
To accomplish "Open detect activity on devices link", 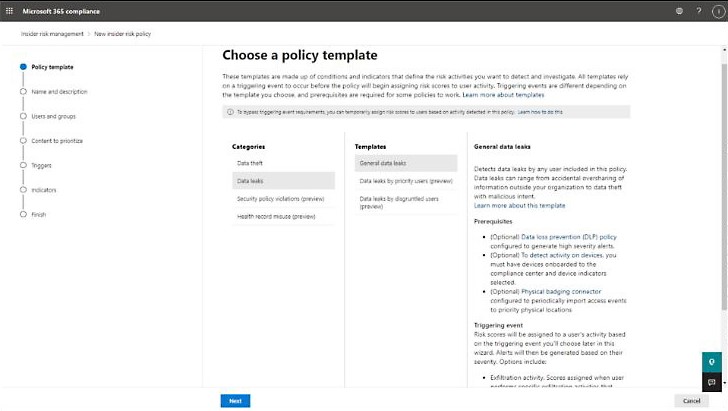I will point(566,255).
